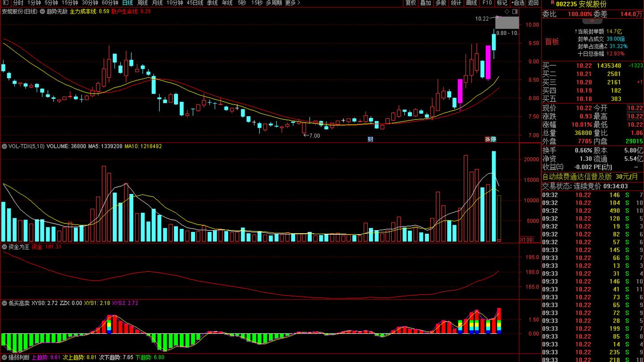The height and width of the screenshot is (362, 644).
Task: Click the R margin-trading marker icon
Action: click(x=552, y=2)
